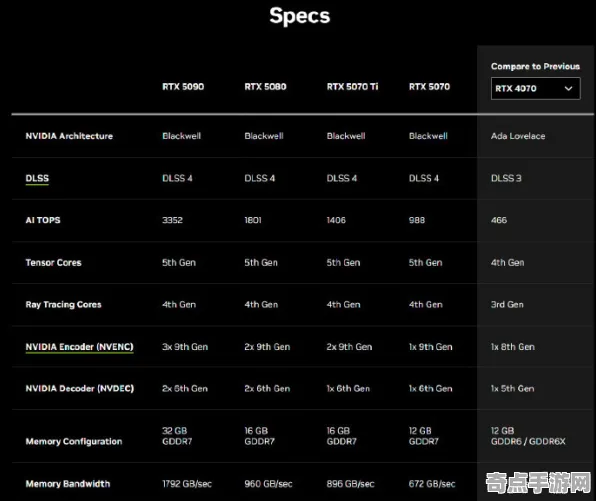Image resolution: width=596 pixels, height=501 pixels.
Task: Click the Ada Lovelace architecture cell
Action: (x=518, y=136)
